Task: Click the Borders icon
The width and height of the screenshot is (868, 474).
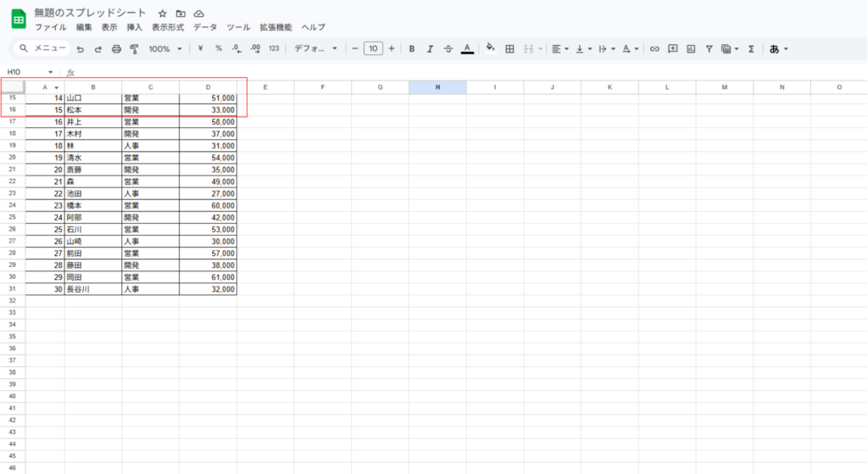Action: pyautogui.click(x=509, y=49)
